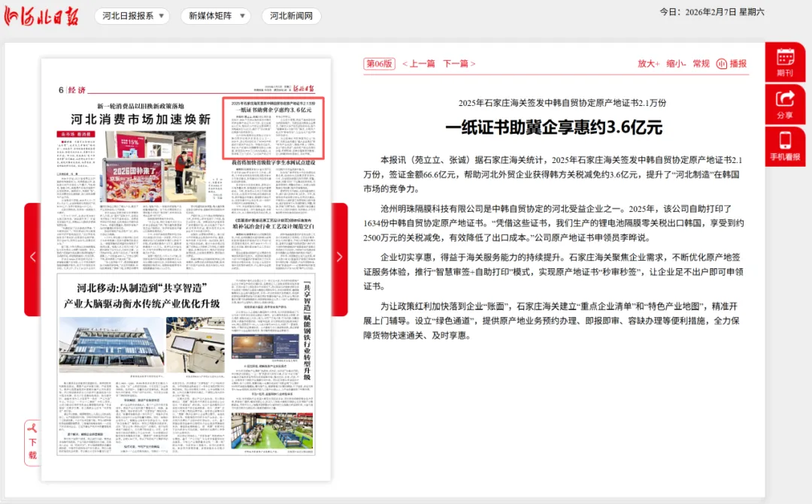Reset text size with 常规

(x=701, y=64)
